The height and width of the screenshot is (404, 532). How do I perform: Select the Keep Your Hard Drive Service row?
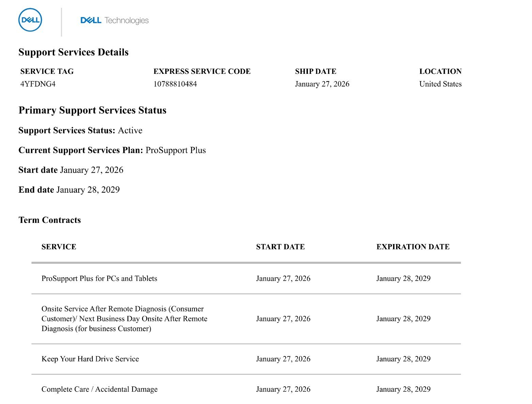(246, 359)
